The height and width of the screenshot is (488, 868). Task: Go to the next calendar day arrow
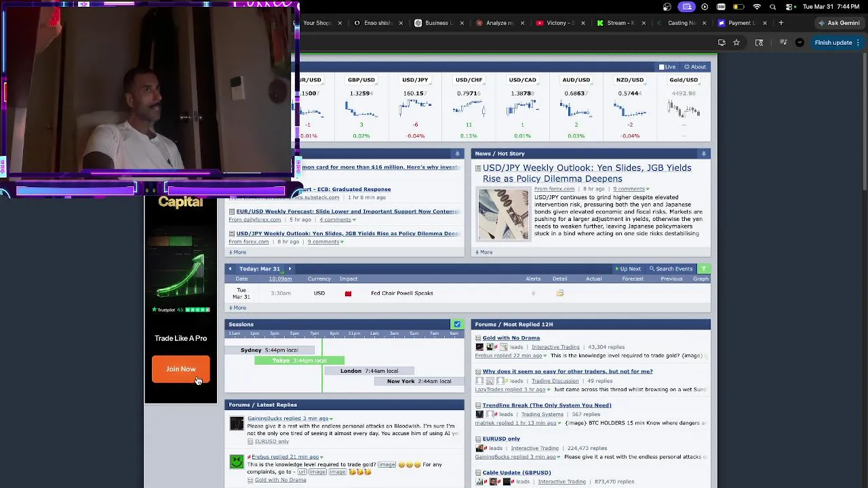pyautogui.click(x=290, y=269)
